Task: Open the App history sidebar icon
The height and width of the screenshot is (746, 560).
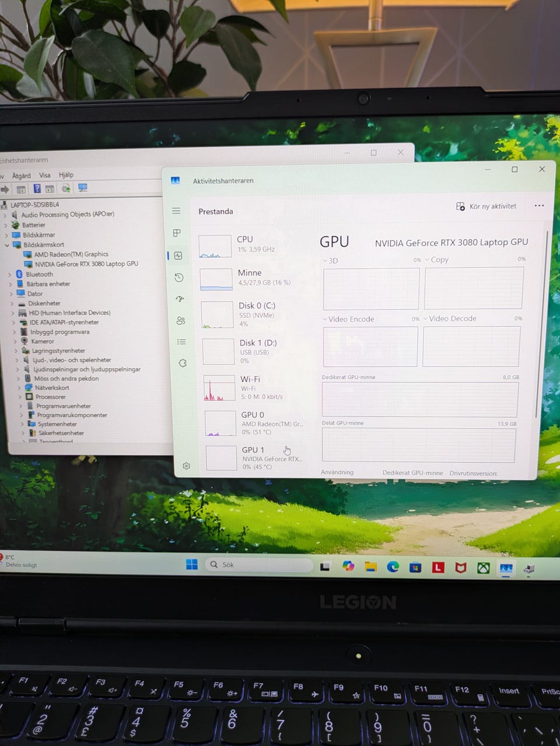Action: (x=179, y=278)
